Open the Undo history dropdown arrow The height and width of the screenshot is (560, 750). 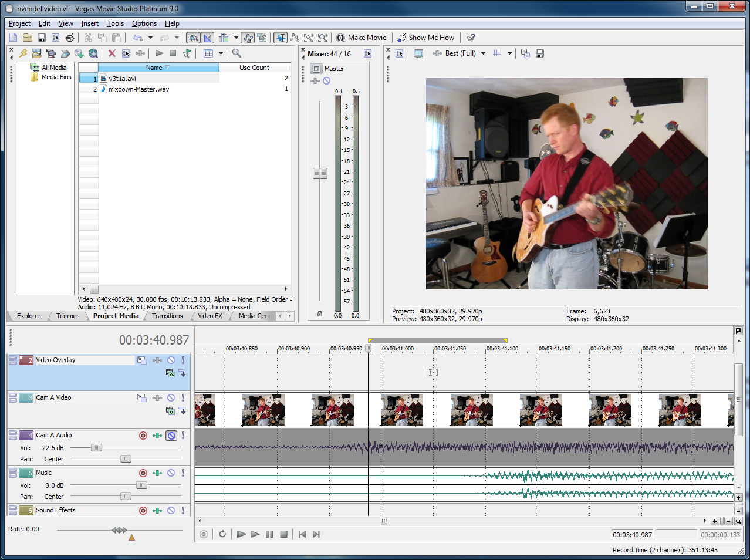tap(150, 38)
